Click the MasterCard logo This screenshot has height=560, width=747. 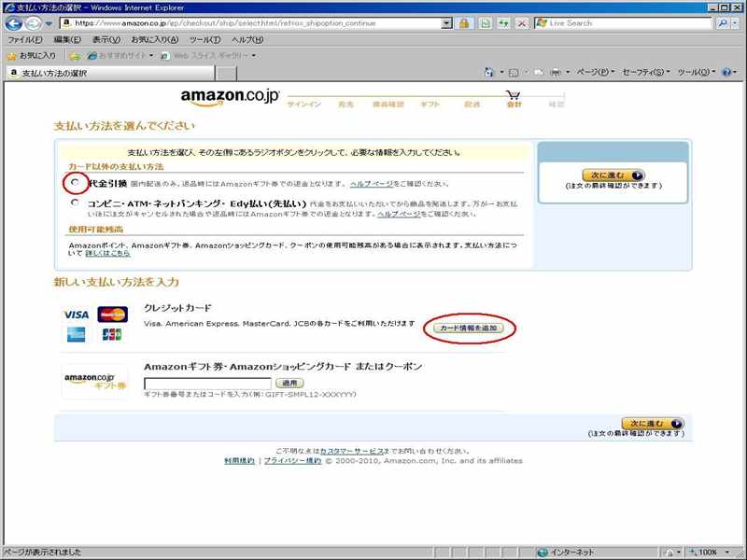coord(112,315)
